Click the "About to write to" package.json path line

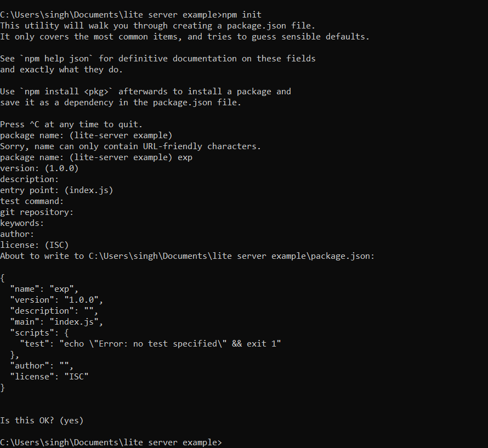(x=187, y=256)
